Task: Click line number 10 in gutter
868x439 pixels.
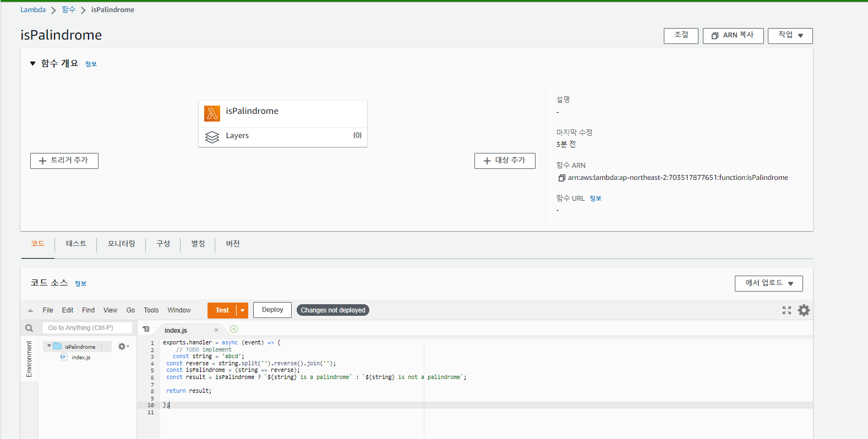Action: [150, 405]
